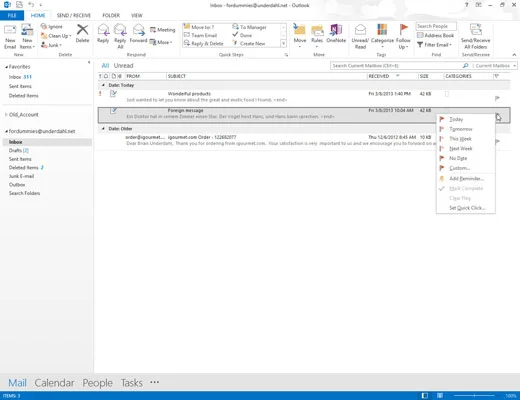Click the zoom slider in status bar
Image resolution: width=520 pixels, height=400 pixels.
[x=474, y=396]
